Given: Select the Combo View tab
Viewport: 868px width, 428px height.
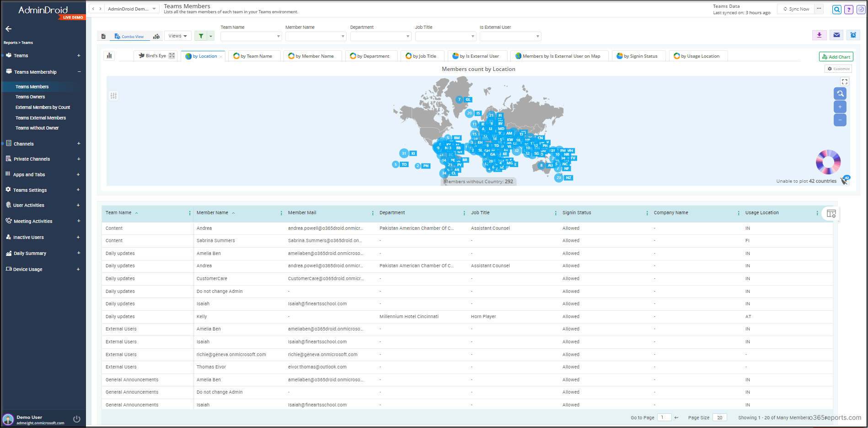Looking at the screenshot, I should [129, 36].
